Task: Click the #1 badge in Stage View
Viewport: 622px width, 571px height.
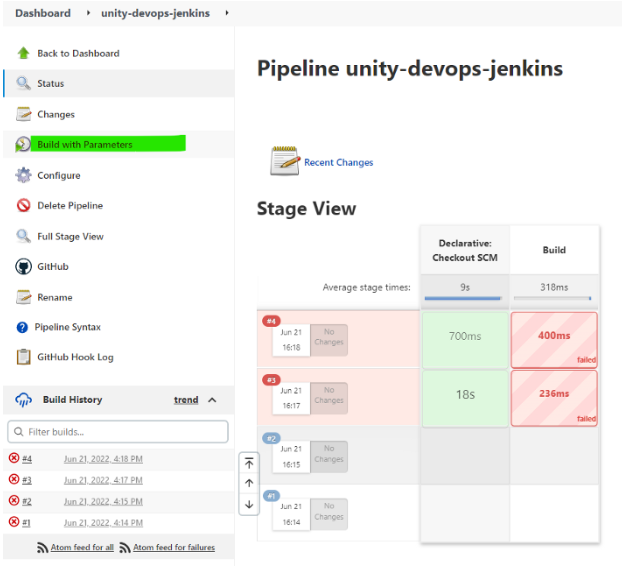Action: coord(271,496)
